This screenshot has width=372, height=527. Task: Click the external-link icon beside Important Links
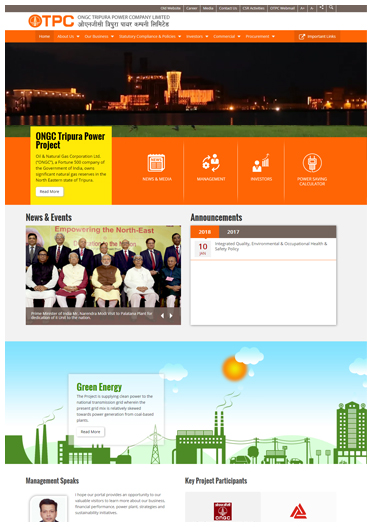pyautogui.click(x=302, y=37)
